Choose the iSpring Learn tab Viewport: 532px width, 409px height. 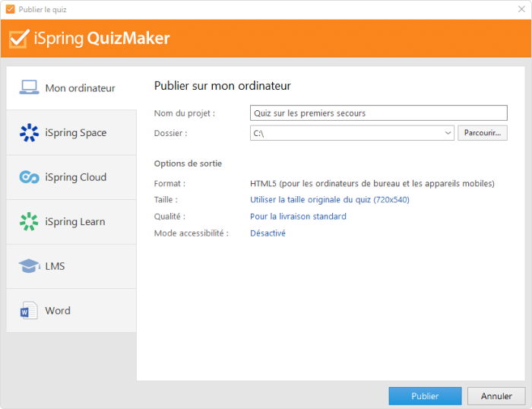coord(71,221)
